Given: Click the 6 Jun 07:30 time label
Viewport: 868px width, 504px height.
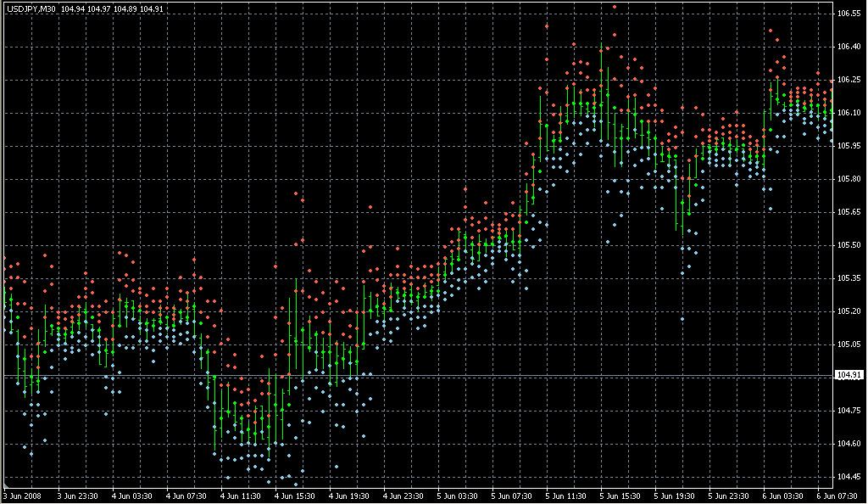Looking at the screenshot, I should coord(837,496).
